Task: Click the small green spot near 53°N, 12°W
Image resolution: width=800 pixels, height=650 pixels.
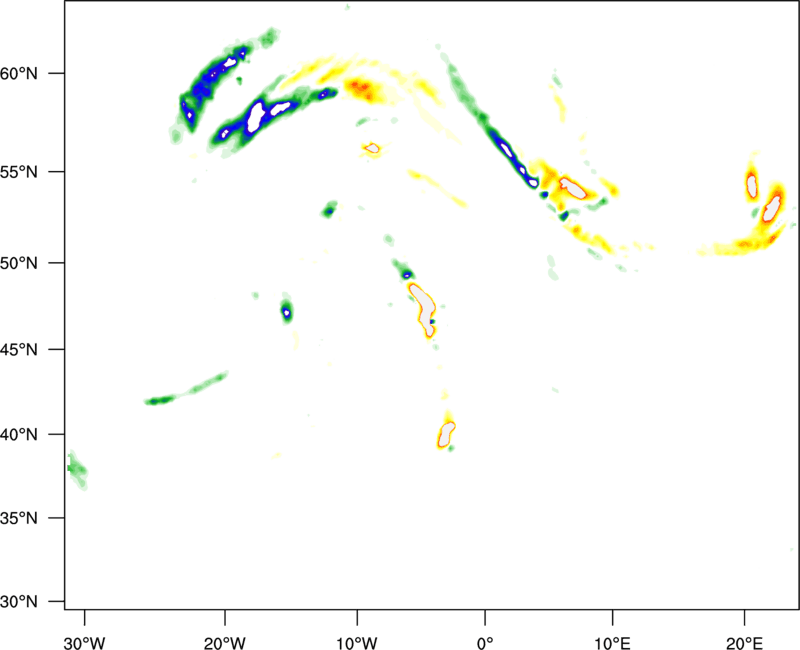Action: pyautogui.click(x=328, y=210)
